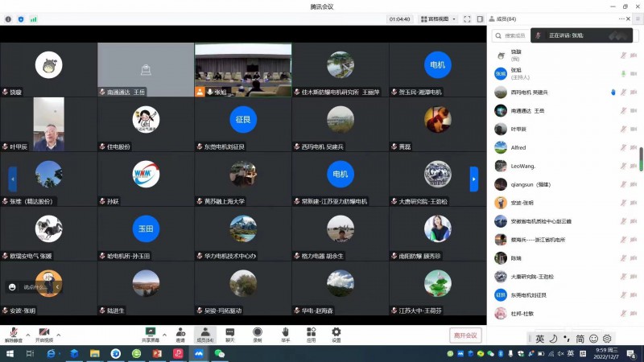644x362 pixels.
Task: Select 东莞电机刘征良 in the members list
Action: pyautogui.click(x=565, y=295)
